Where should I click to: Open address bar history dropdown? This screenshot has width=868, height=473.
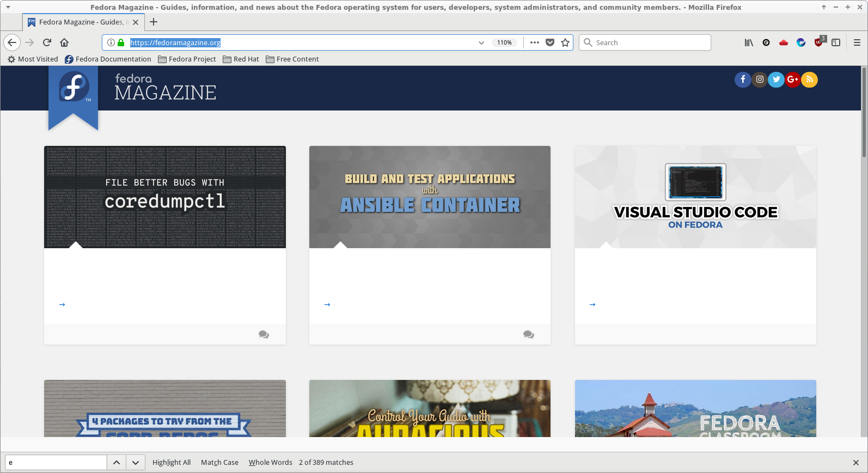click(481, 42)
